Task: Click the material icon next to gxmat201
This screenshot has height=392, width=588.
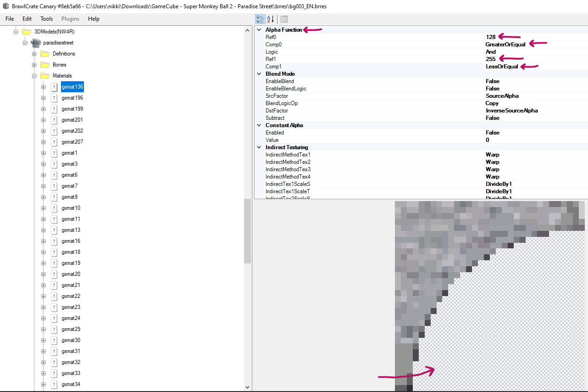Action: click(54, 120)
